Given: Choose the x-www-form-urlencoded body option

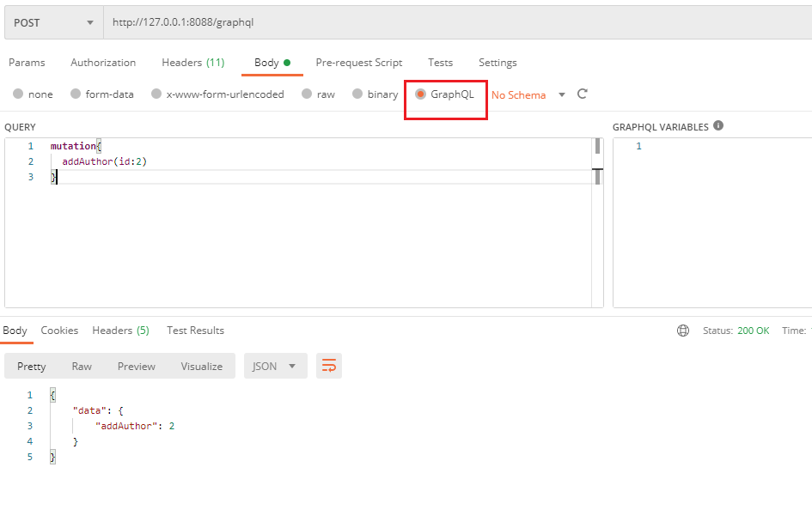Looking at the screenshot, I should click(217, 94).
